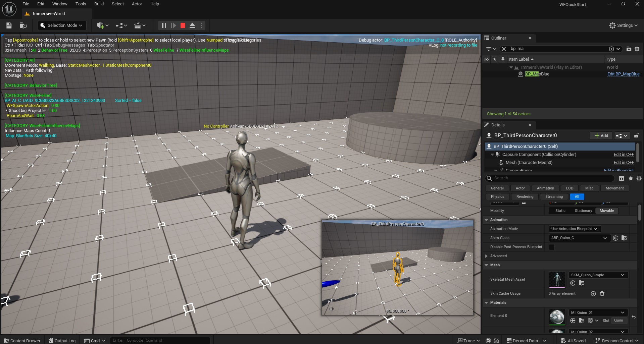Image resolution: width=644 pixels, height=344 pixels.
Task: Select BP_MapBlue actor in the Outliner
Action: (537, 74)
